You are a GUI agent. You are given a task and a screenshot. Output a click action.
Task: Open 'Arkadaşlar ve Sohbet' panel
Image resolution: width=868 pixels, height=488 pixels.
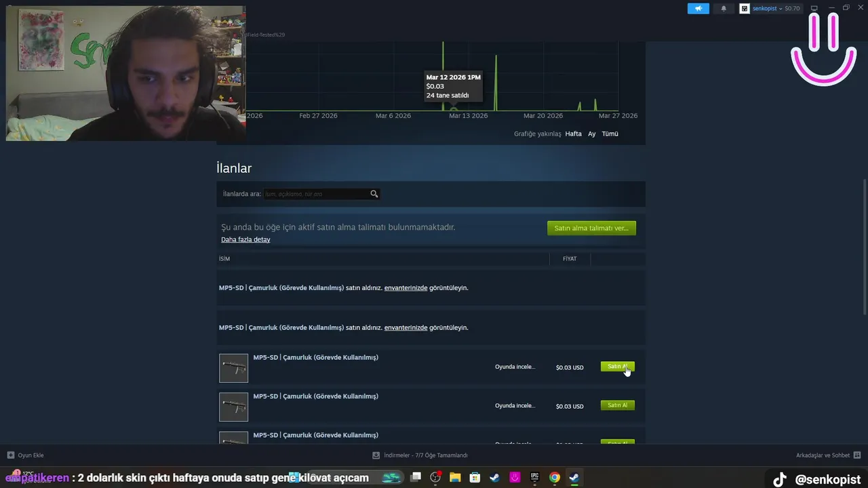[823, 455]
